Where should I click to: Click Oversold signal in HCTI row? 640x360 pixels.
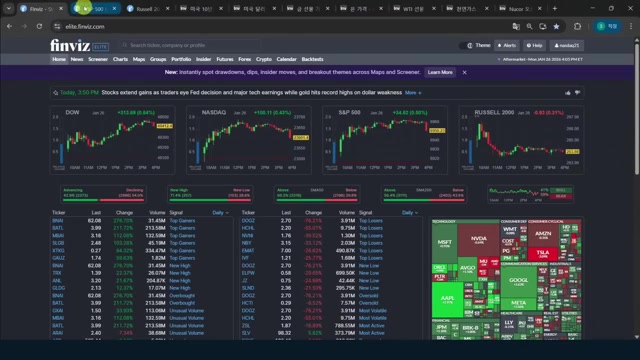pyautogui.click(x=369, y=303)
